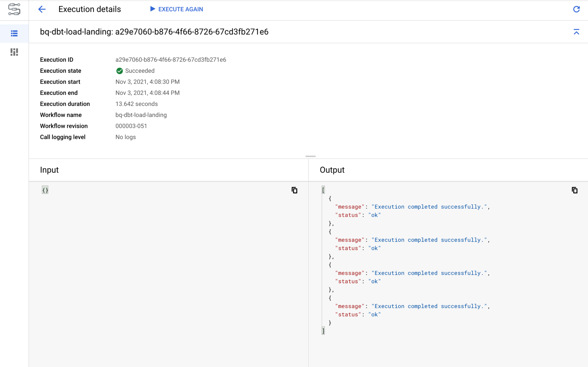Viewport: 588px width, 367px height.
Task: Click the workflow revision 000003-051 value
Action: pyautogui.click(x=131, y=126)
